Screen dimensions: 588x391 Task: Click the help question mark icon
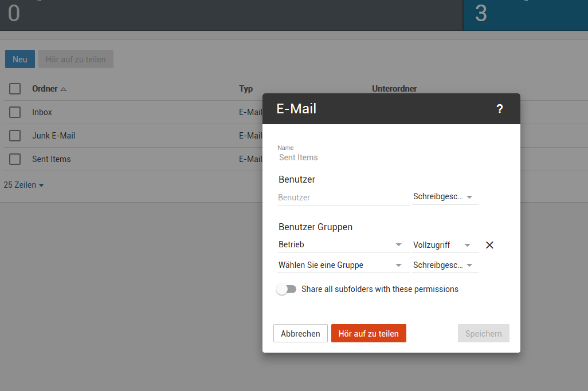click(499, 109)
